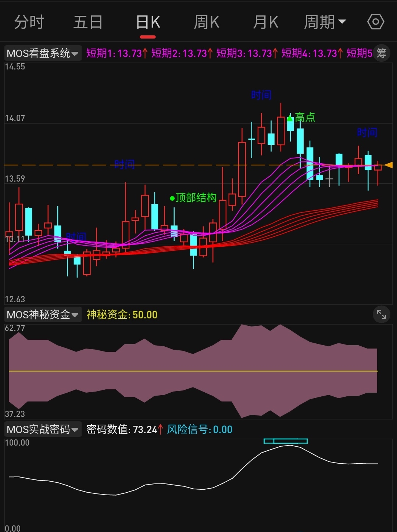
Task: Click the 100.00 axis label
Action: tap(17, 443)
